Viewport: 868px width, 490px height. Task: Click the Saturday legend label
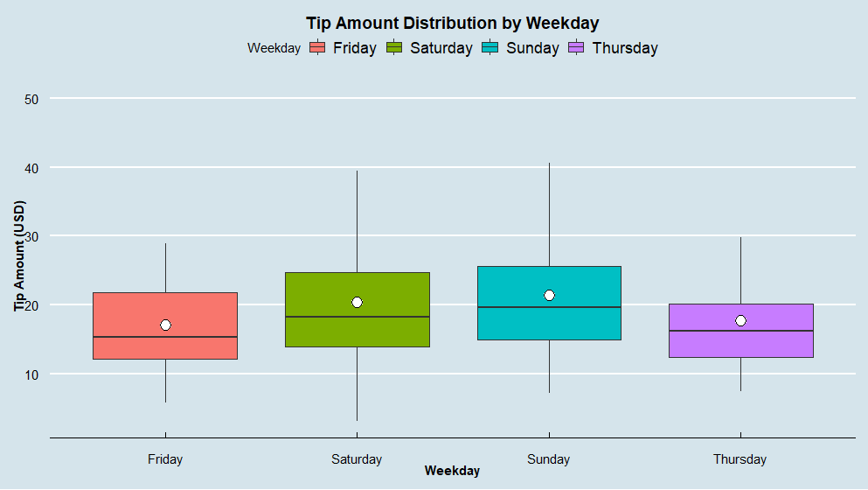point(441,48)
